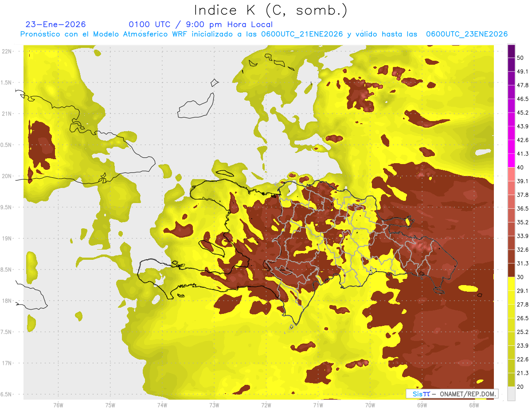Click the "SisTT - ONAMET/REP.DOM." credit box
The height and width of the screenshot is (411, 532).
(x=452, y=394)
